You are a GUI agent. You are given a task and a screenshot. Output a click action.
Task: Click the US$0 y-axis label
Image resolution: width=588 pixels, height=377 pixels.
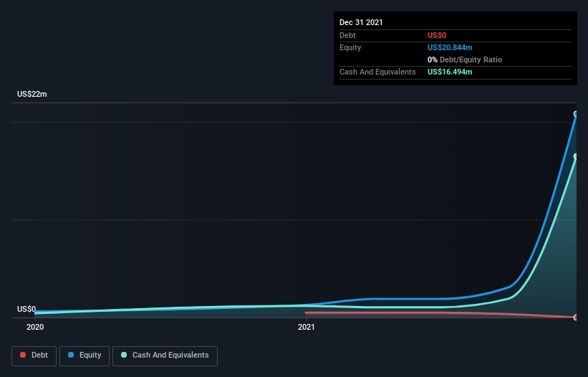[x=26, y=309]
